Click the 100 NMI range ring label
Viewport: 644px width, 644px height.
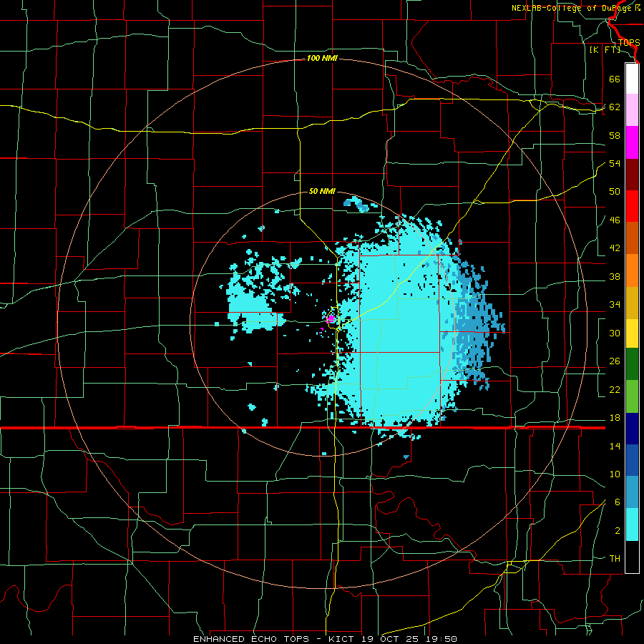(x=322, y=59)
